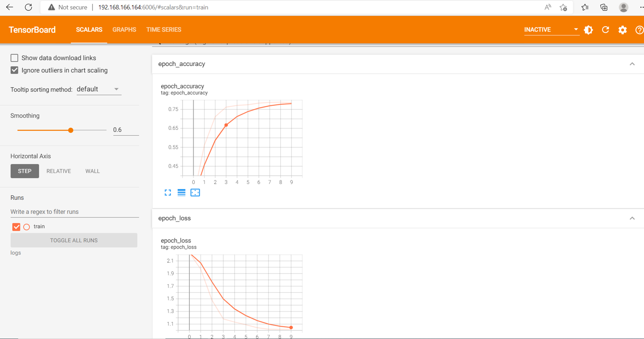Screen dimensions: 644x339
Task: Enable Show data download links
Action: pos(14,58)
